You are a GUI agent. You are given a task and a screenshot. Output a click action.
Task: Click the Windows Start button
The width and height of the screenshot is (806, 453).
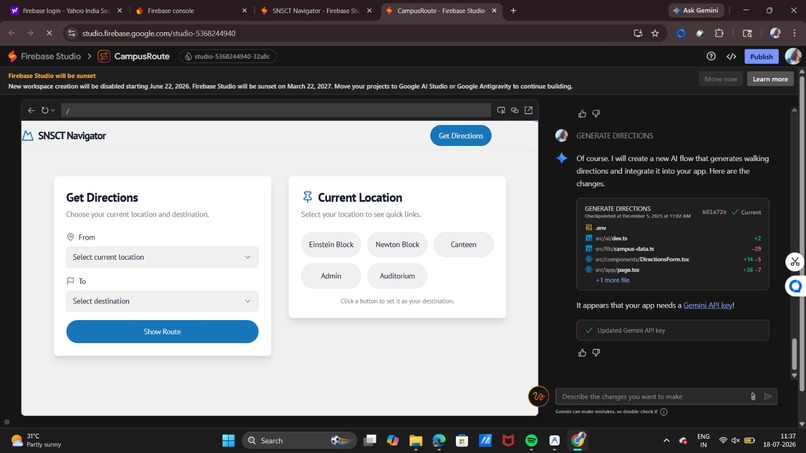point(228,440)
